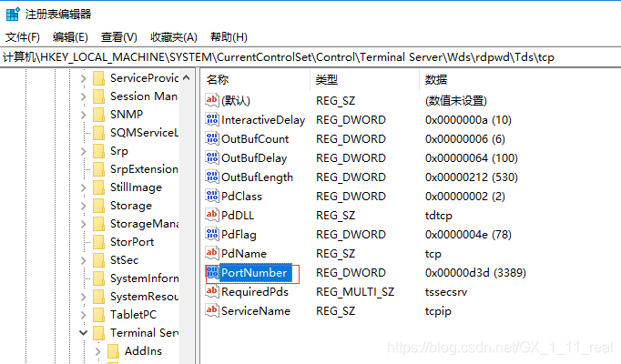
Task: Click the folder icon of Storage key
Action: (x=98, y=206)
